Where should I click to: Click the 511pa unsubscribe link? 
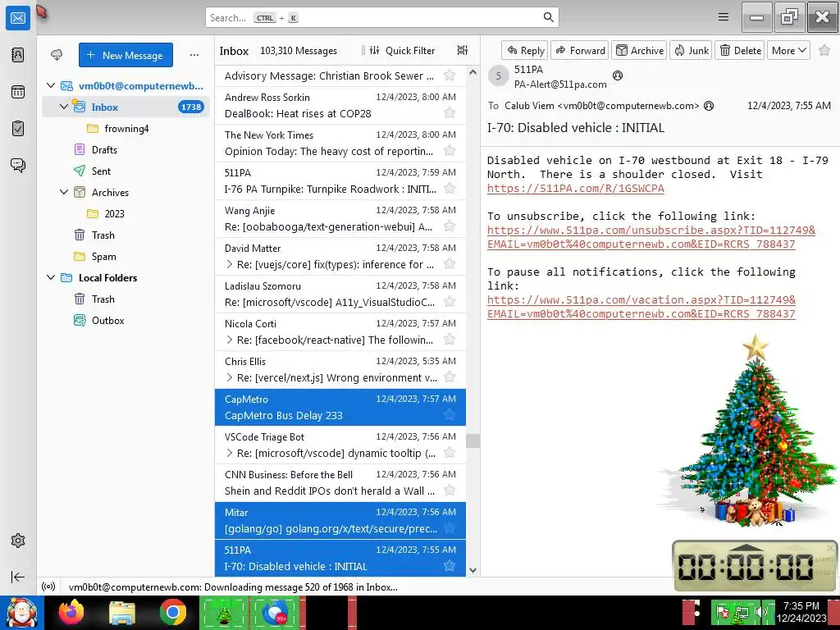[651, 237]
